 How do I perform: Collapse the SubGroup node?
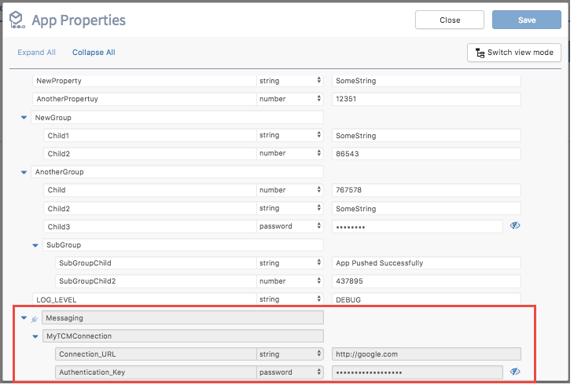(x=35, y=245)
